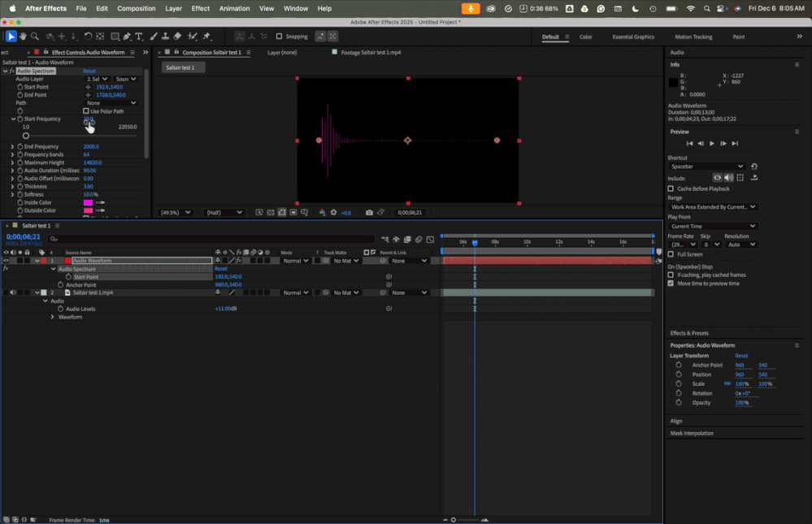Open the Audio Layer dropdown
The width and height of the screenshot is (812, 524).
point(97,79)
